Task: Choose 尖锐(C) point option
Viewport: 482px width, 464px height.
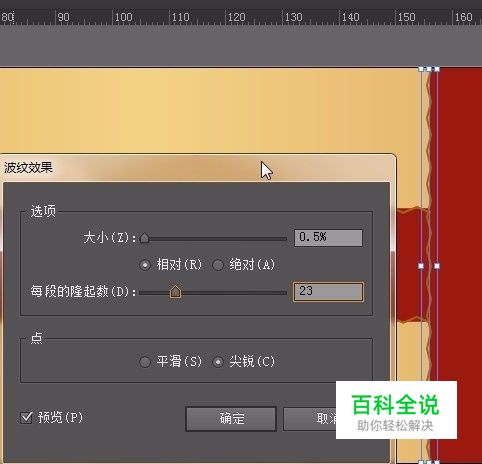Action: pos(218,362)
